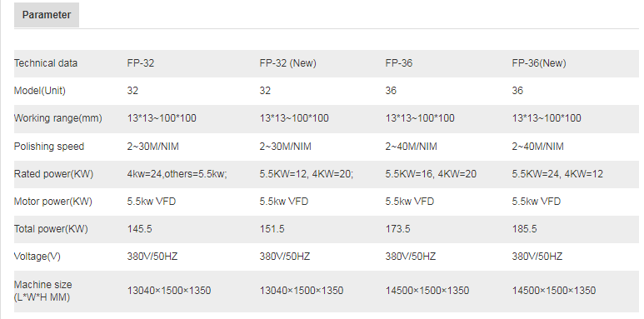
Task: Select the 4kw=24,others=5.5kw; cell
Action: tap(177, 174)
